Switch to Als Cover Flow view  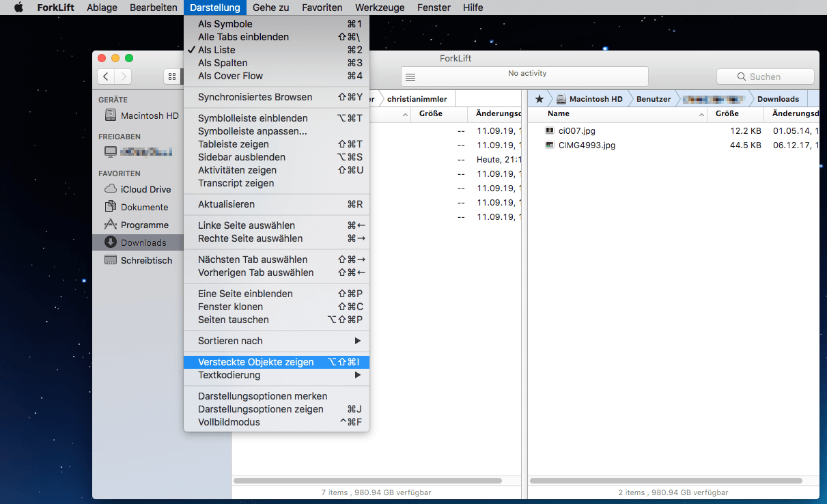(x=277, y=76)
